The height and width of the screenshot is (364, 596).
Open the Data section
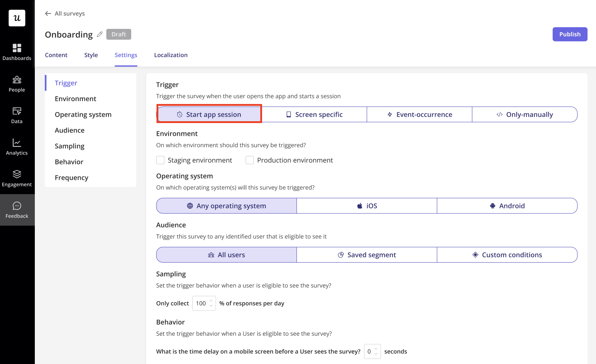[x=17, y=115]
